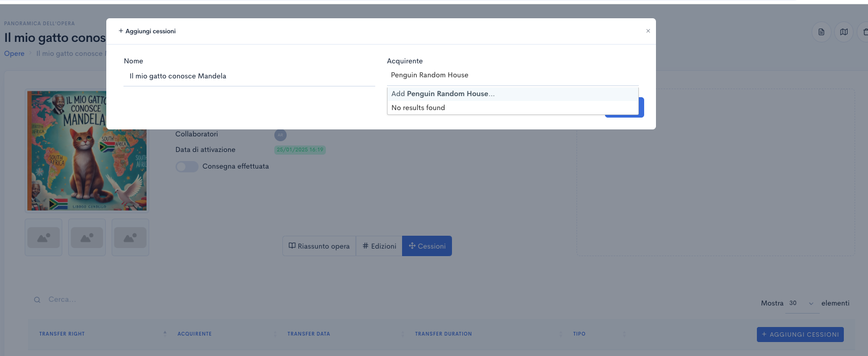
Task: Open the document icon in page header
Action: click(821, 32)
